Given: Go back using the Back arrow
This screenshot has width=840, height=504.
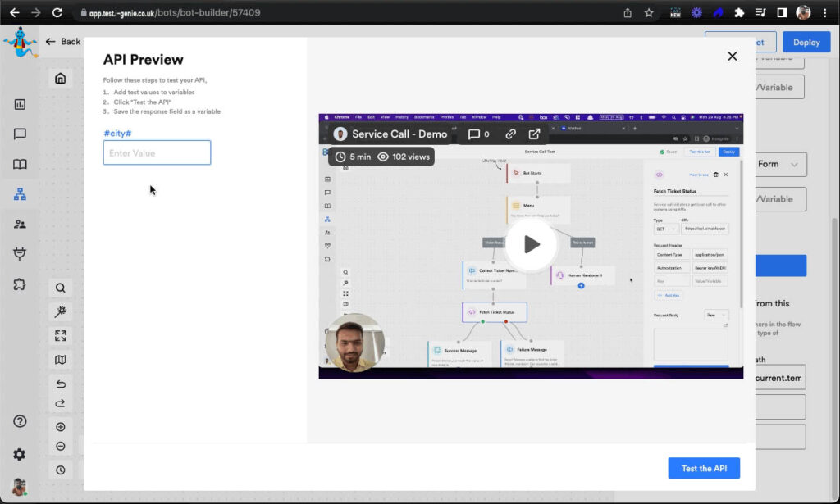Looking at the screenshot, I should point(63,42).
